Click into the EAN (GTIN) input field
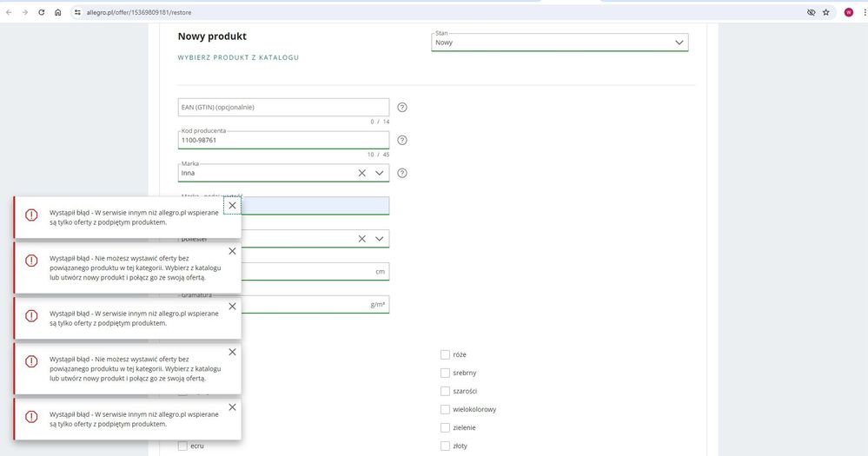The image size is (868, 456). (282, 108)
